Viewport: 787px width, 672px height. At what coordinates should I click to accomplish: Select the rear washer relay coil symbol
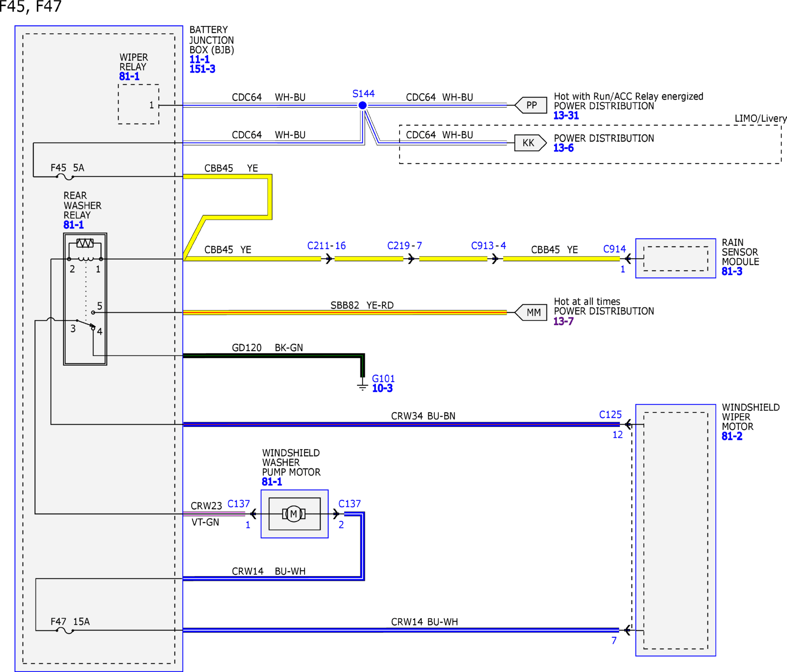pyautogui.click(x=85, y=259)
